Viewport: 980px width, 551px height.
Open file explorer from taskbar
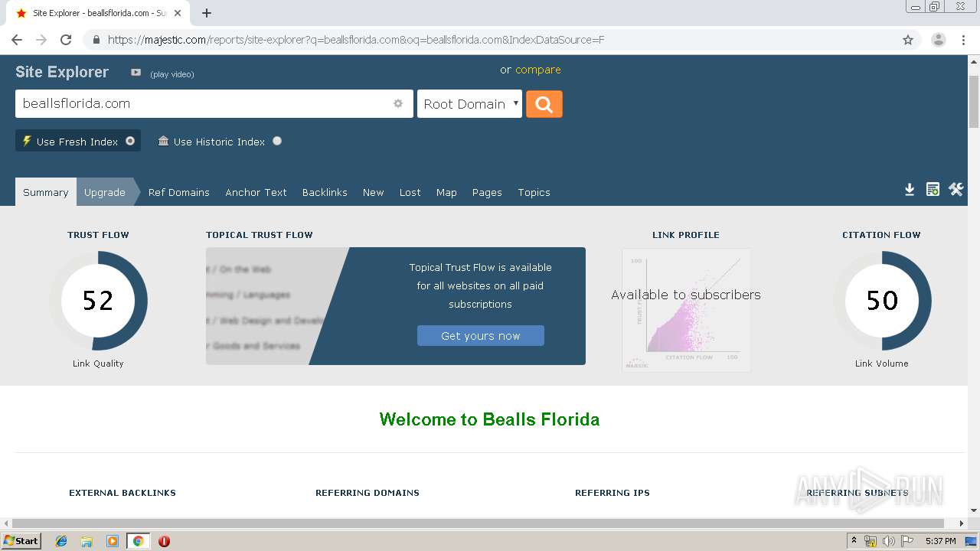[87, 541]
